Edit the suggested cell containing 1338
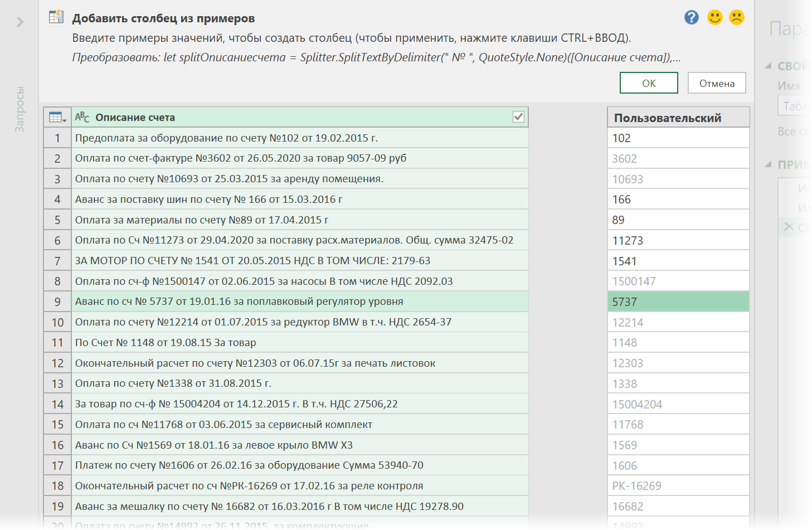Screen dimensions: 812x530 [678, 384]
